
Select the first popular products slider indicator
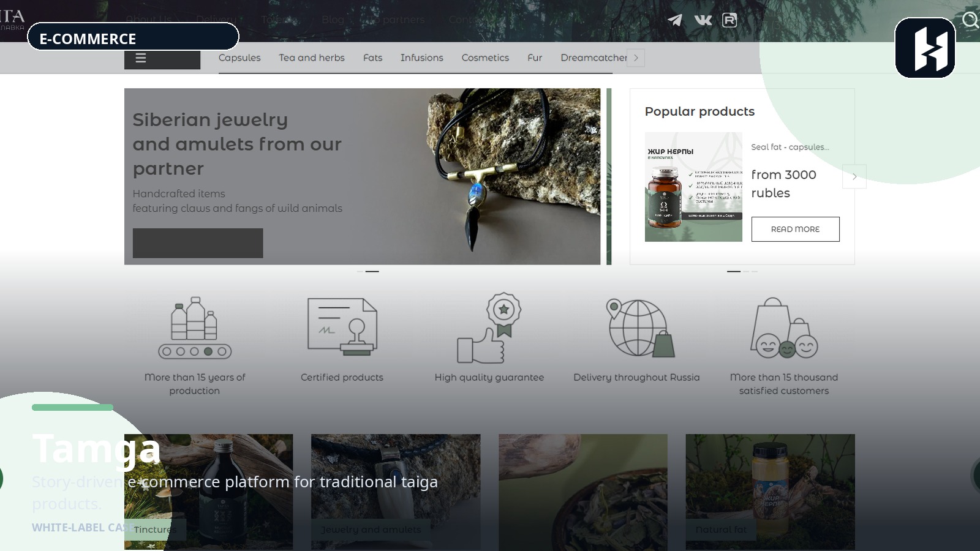pyautogui.click(x=734, y=271)
